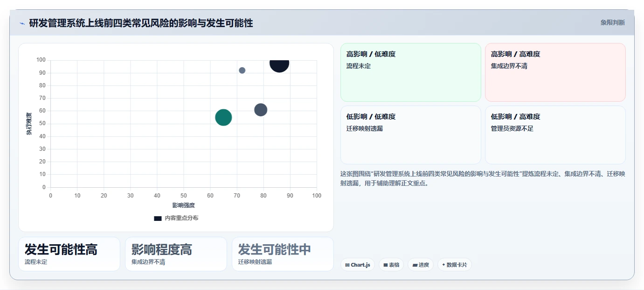This screenshot has height=290, width=644.
Task: Click the 进度 chip icon
Action: click(415, 265)
